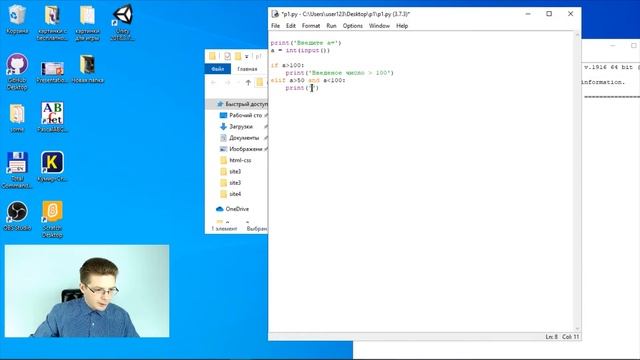640x360 pixels.
Task: Click the vertical scrollbar of the IDLE editor
Action: (x=577, y=182)
